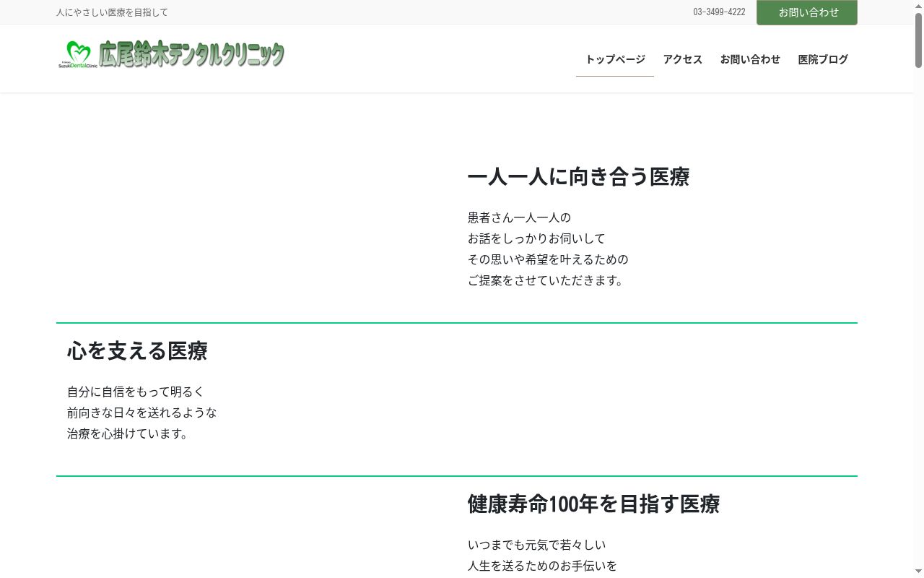Viewport: 924px width, 578px height.
Task: Click the line ご提案をさせていただきます。
Action: (x=546, y=280)
